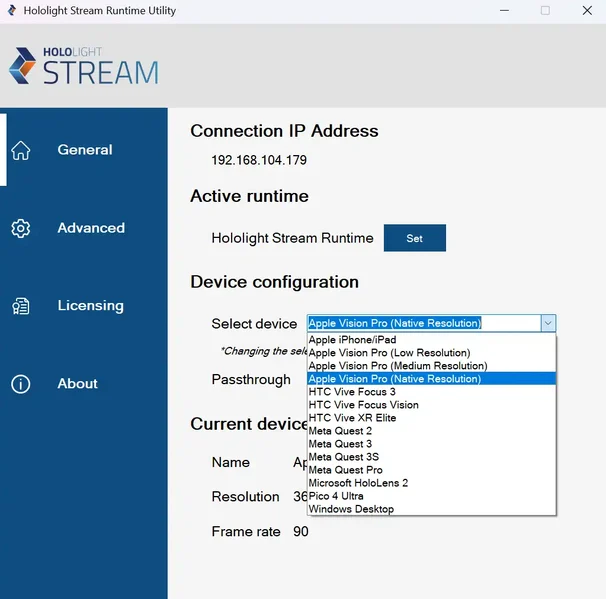The width and height of the screenshot is (606, 599).
Task: Click the Name label under Current device
Action: (231, 463)
